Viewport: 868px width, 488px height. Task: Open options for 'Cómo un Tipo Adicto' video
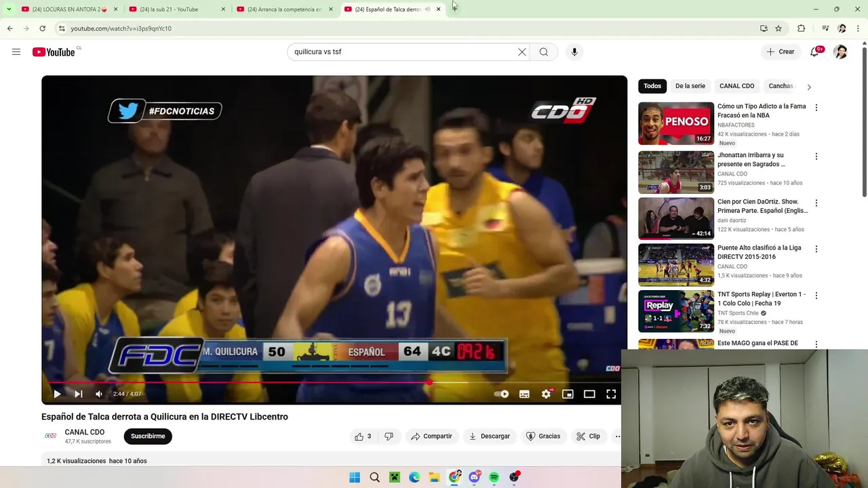(816, 108)
